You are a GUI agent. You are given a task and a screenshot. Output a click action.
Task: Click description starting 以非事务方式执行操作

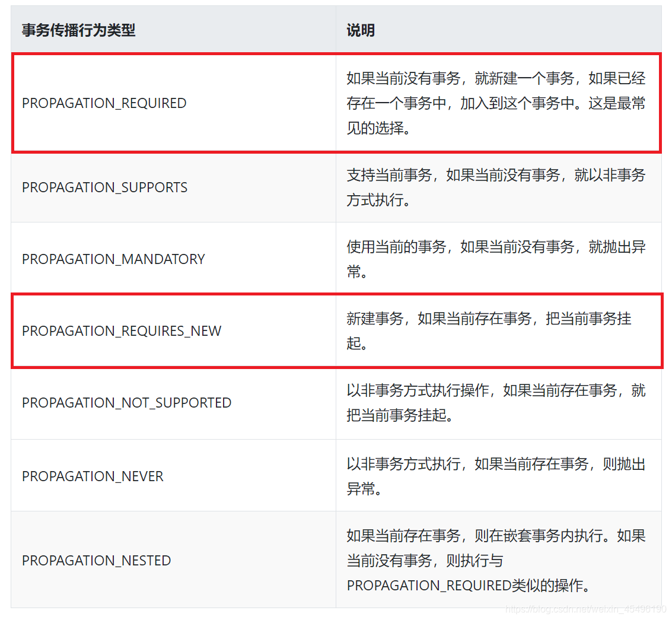pyautogui.click(x=496, y=403)
